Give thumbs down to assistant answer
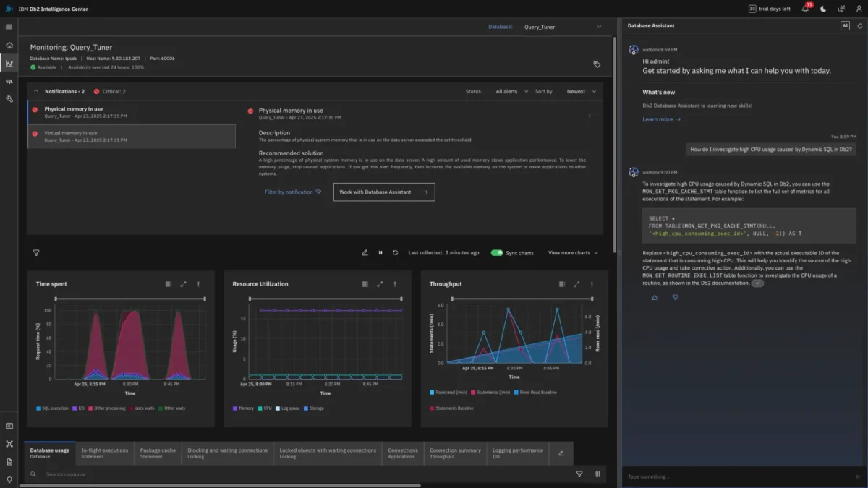This screenshot has width=868, height=488. pyautogui.click(x=675, y=297)
